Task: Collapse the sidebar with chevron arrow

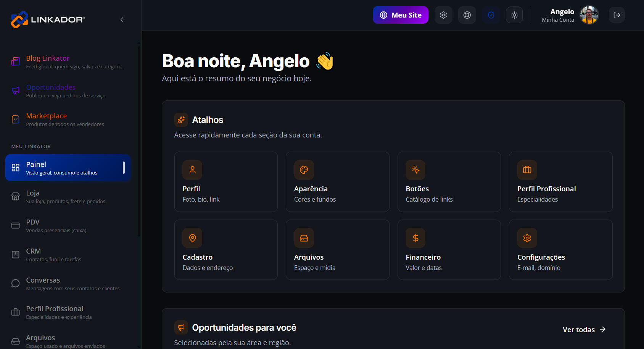Action: coord(122,19)
